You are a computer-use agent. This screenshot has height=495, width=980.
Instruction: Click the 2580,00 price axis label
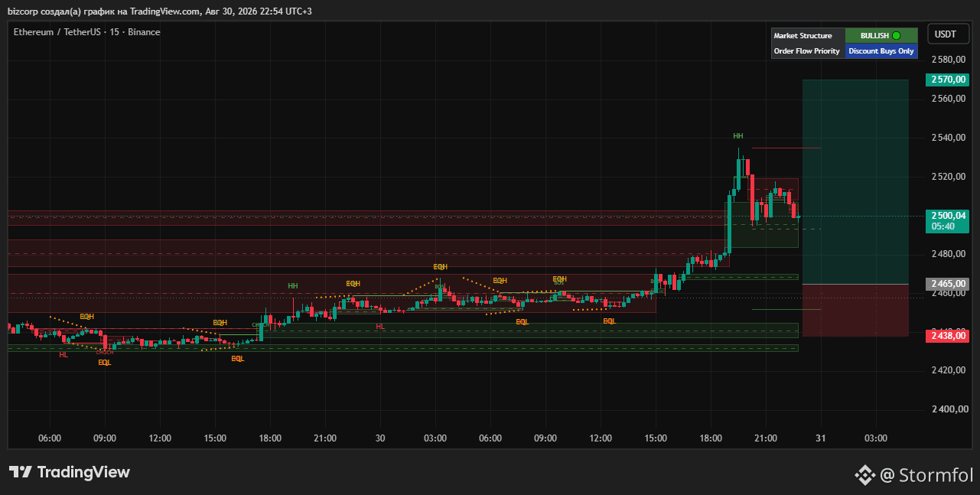tap(949, 60)
